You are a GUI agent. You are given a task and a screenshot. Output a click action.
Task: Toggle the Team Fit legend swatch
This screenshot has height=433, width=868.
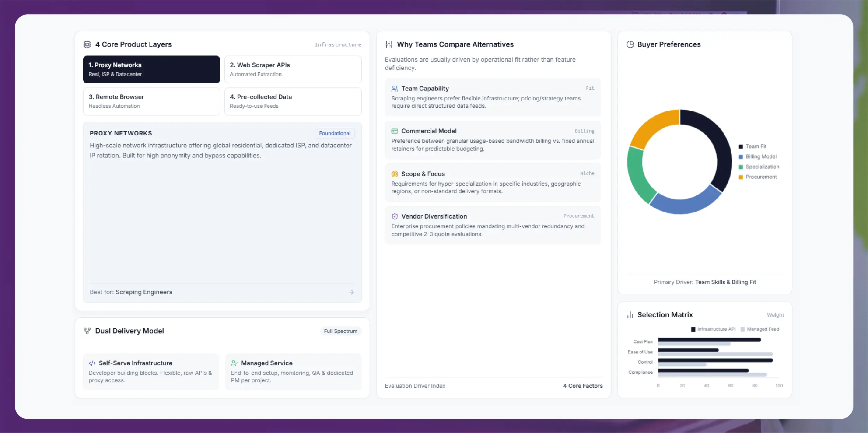pos(741,146)
